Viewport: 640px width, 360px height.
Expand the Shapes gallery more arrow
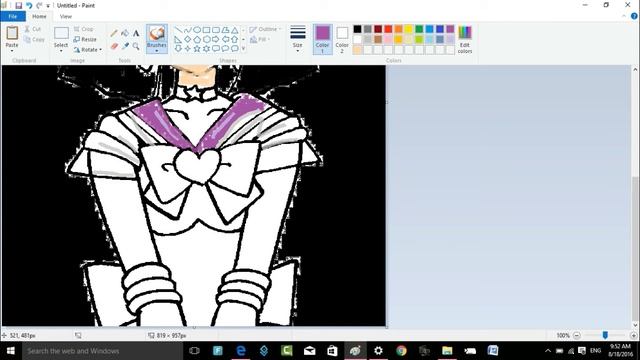[244, 48]
